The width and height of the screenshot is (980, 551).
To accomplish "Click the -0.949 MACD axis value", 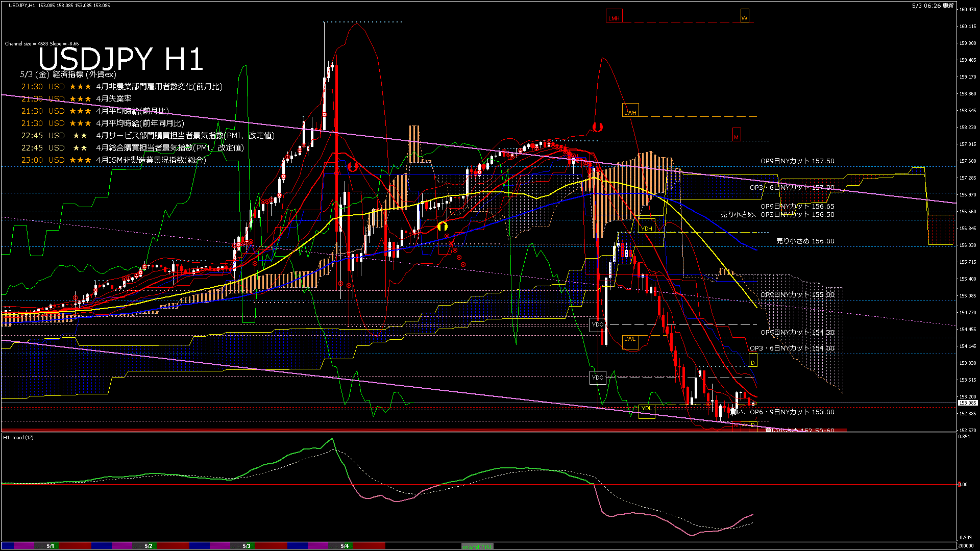I will (965, 538).
